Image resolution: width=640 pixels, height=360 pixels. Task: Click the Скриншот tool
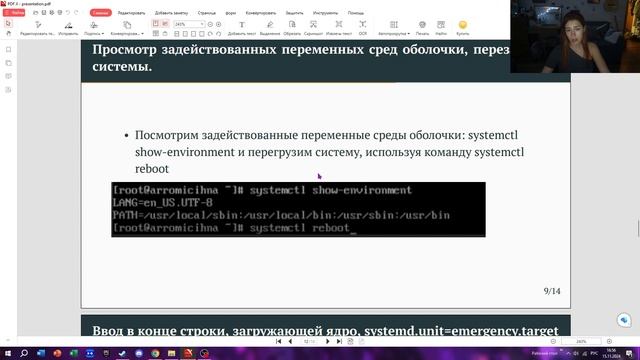click(x=313, y=28)
